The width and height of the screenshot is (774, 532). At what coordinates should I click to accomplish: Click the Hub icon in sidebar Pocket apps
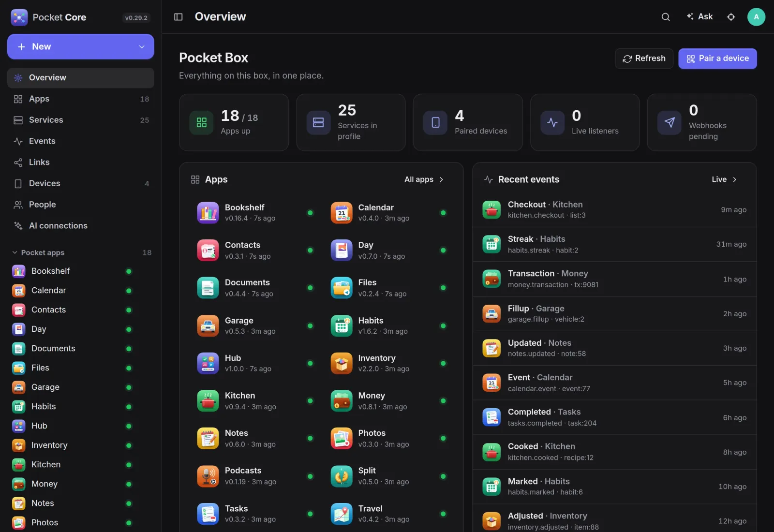[19, 426]
